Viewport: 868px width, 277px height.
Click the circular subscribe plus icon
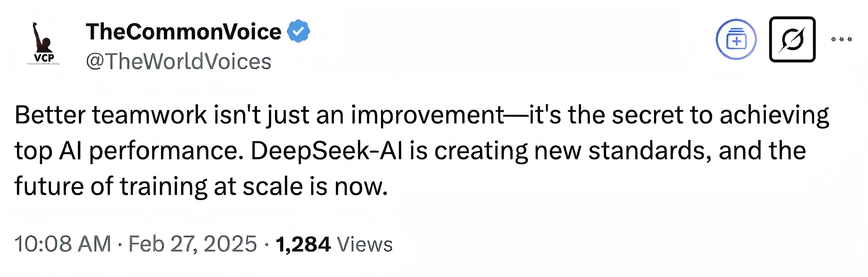[x=736, y=39]
